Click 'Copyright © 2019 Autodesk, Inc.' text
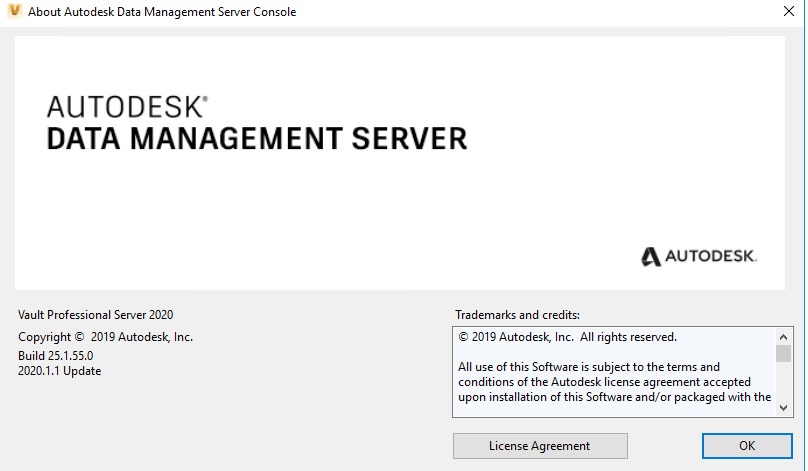The image size is (808, 471). (x=105, y=337)
